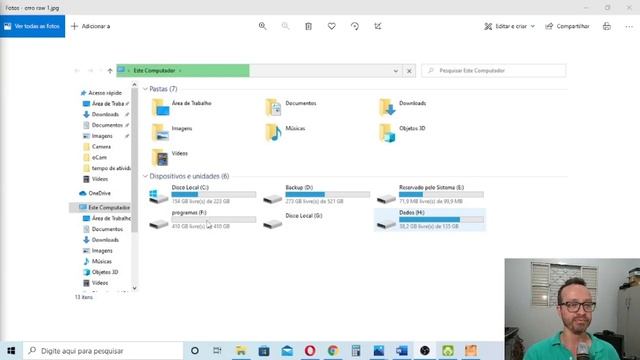The image size is (640, 360).
Task: Add photo to favorites with heart icon
Action: [331, 26]
